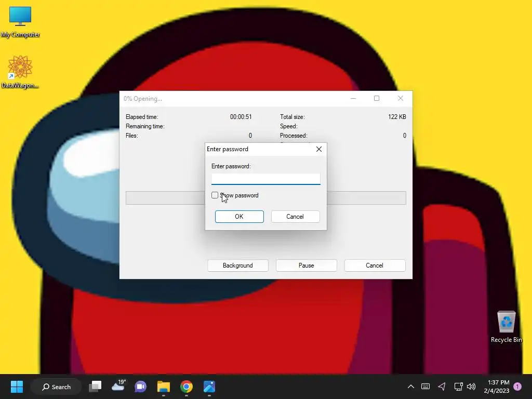Open the clock showing 1:37 PM

497,387
